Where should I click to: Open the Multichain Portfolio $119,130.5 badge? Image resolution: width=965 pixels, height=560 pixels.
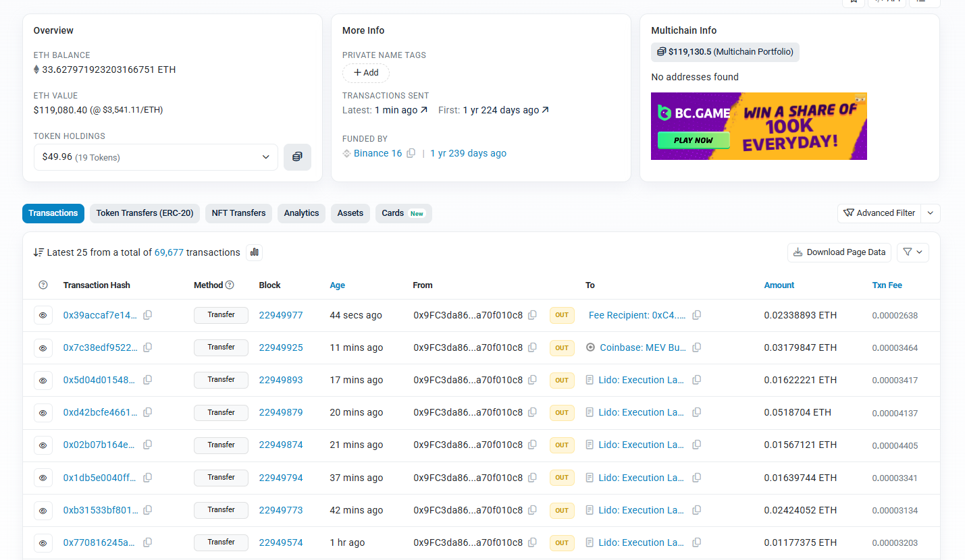point(725,52)
